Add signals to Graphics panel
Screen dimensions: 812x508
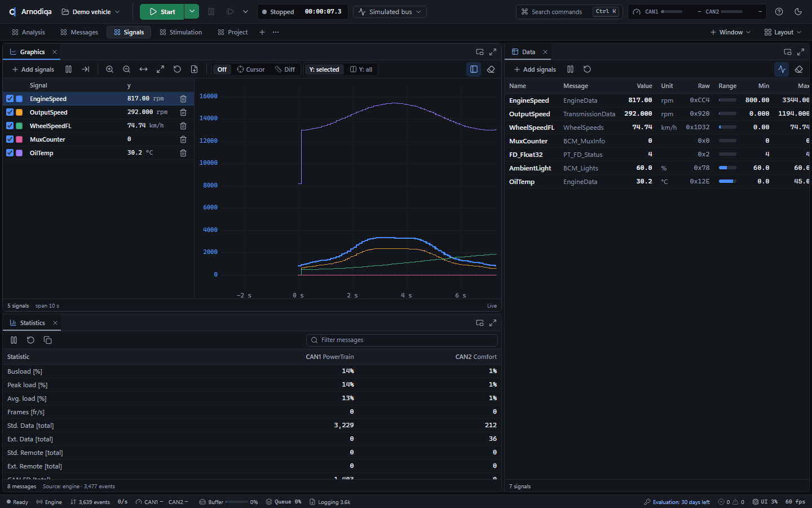click(x=33, y=69)
